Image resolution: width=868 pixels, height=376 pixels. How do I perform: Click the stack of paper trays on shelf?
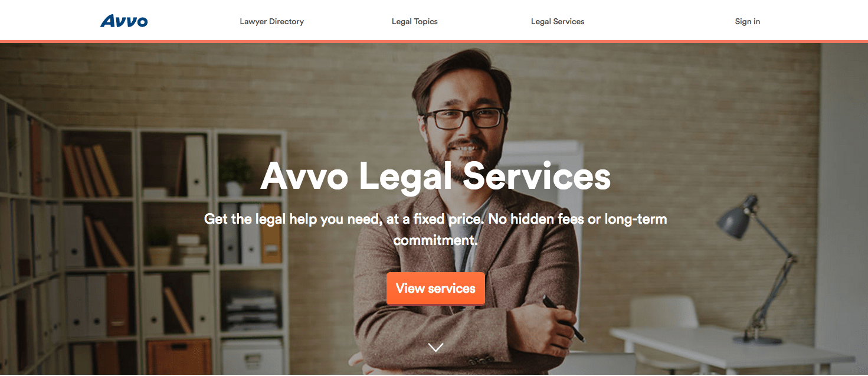(x=252, y=310)
